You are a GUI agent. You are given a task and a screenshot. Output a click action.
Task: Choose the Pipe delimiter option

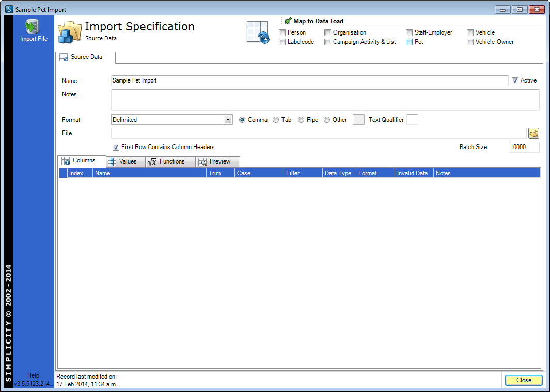301,120
